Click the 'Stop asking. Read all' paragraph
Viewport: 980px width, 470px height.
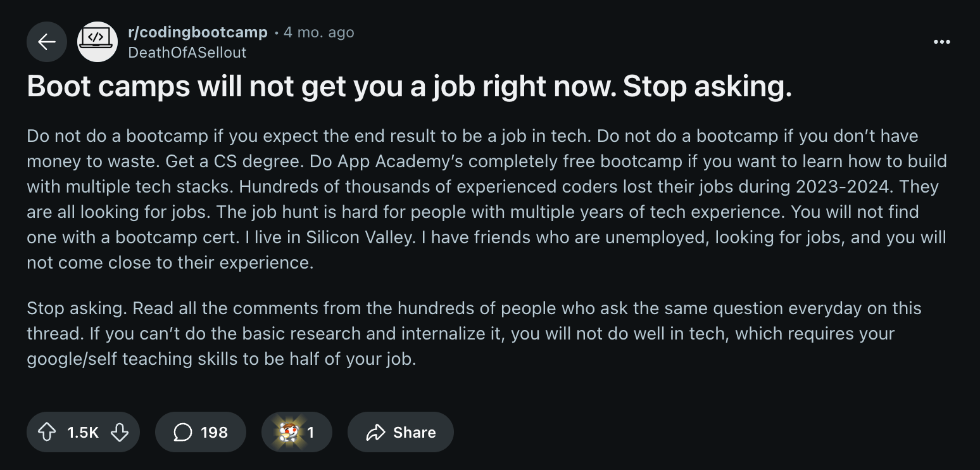[x=474, y=333]
